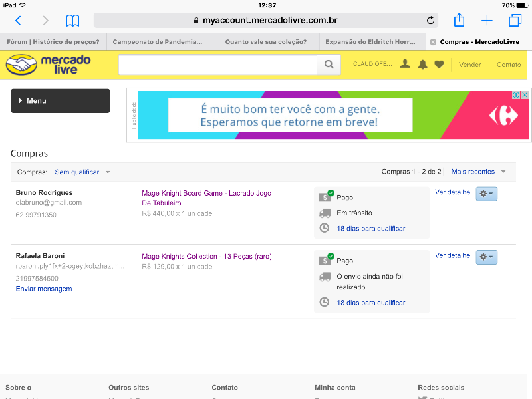The width and height of the screenshot is (532, 399).
Task: Expand the Sem qualificar filter dropdown
Action: [x=82, y=172]
